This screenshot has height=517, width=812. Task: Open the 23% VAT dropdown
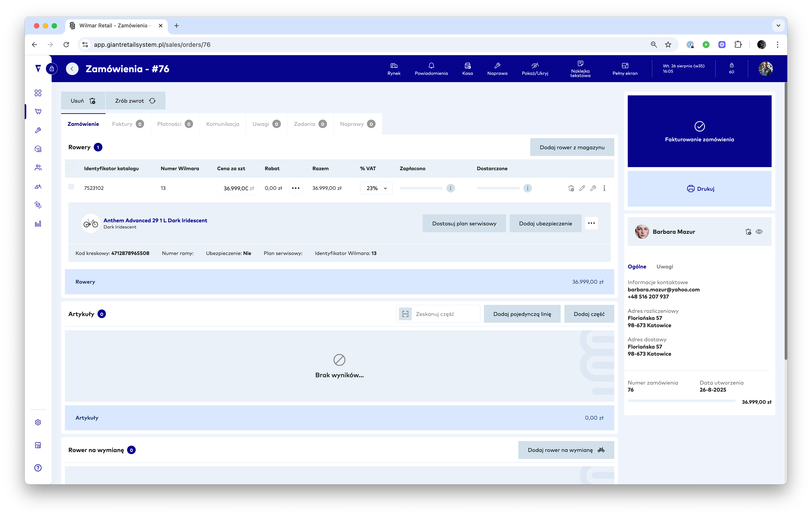click(x=376, y=188)
